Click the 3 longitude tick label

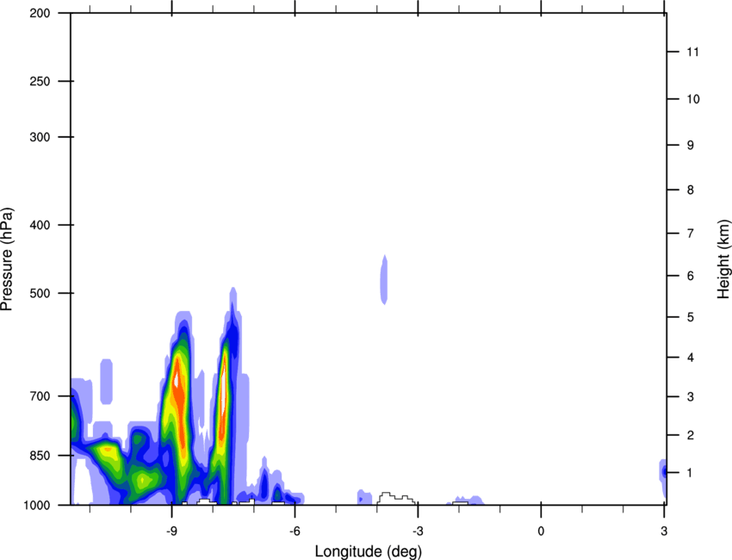click(664, 531)
